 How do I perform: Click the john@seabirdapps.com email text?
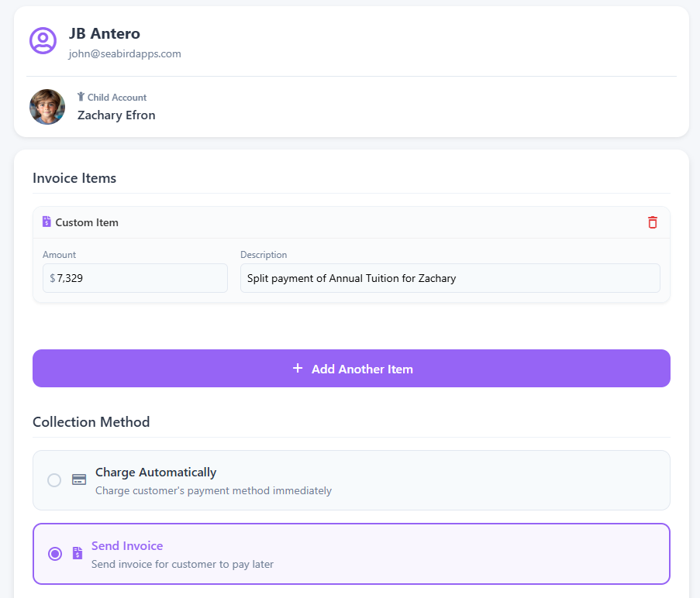[x=125, y=54]
